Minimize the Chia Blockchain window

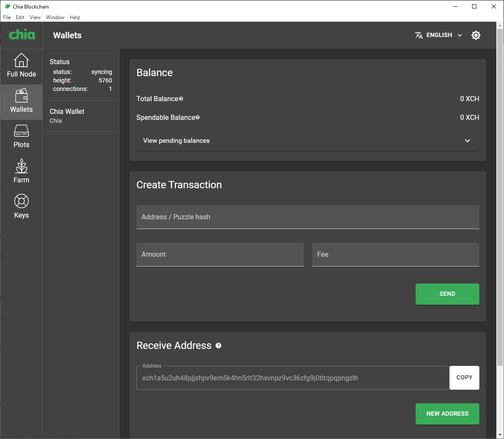pos(455,6)
